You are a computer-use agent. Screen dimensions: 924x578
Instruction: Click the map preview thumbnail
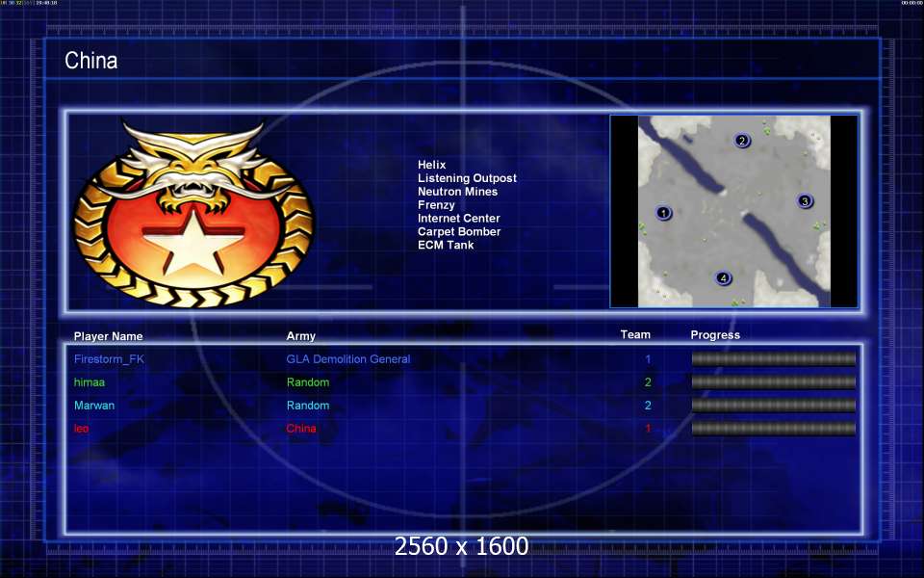coord(733,211)
